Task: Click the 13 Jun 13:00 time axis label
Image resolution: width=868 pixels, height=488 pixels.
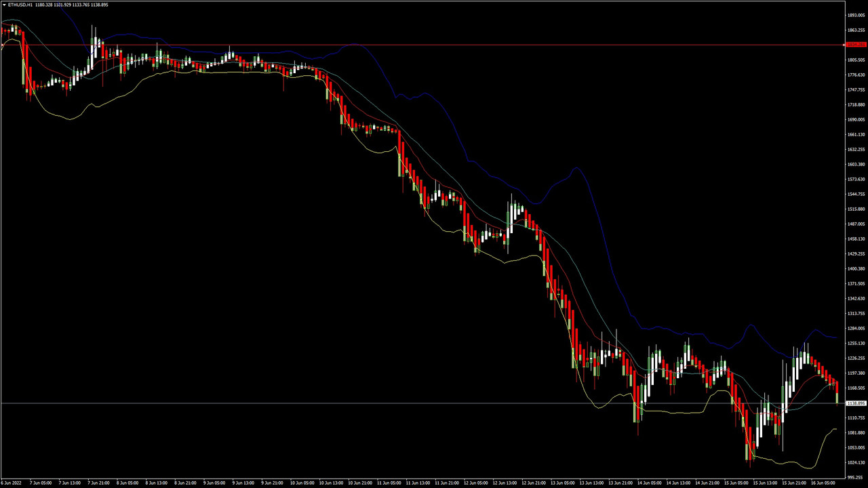Action: 592,483
